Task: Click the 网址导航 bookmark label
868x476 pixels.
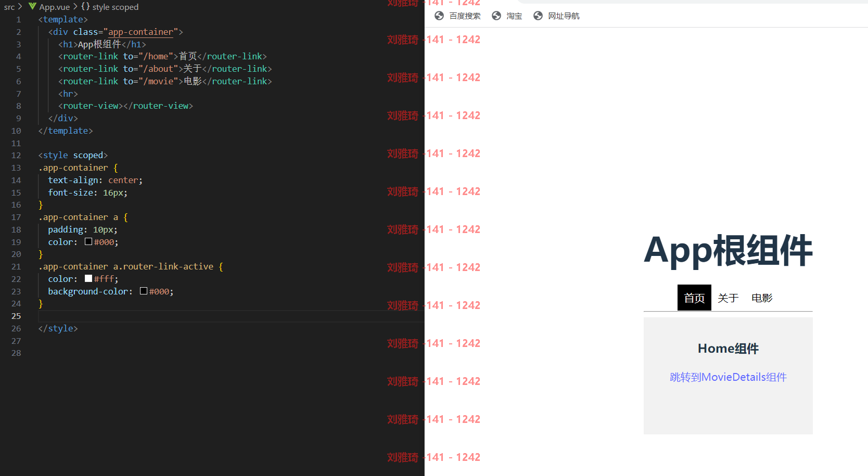Action: (564, 16)
